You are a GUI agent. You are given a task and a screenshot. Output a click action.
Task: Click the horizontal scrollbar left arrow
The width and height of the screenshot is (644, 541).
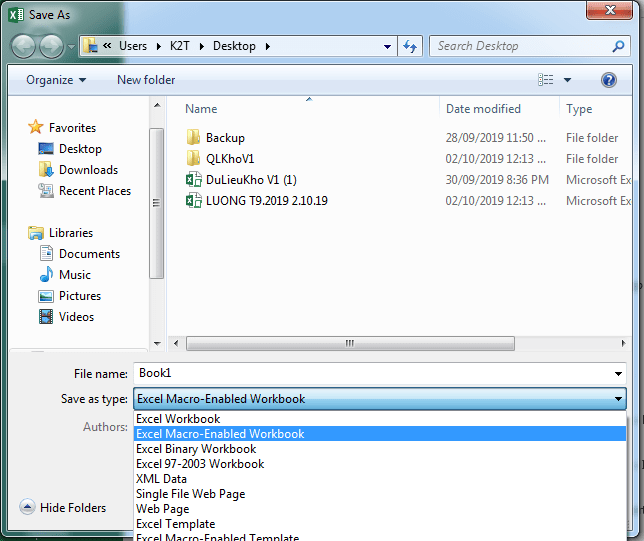coord(176,343)
